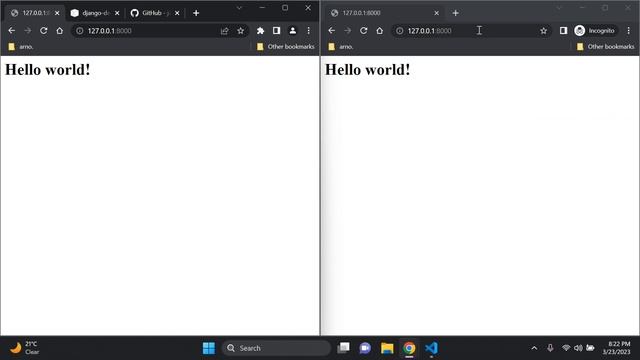Go forward in left browser window
Screen dimensions: 640x360
coord(27,31)
